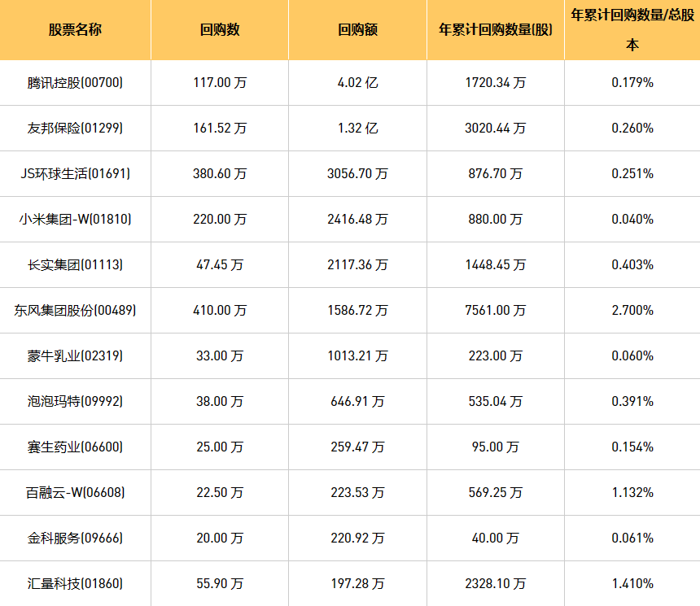Image resolution: width=700 pixels, height=606 pixels.
Task: Click the 25.00 万 buyback count cell
Action: [x=220, y=447]
